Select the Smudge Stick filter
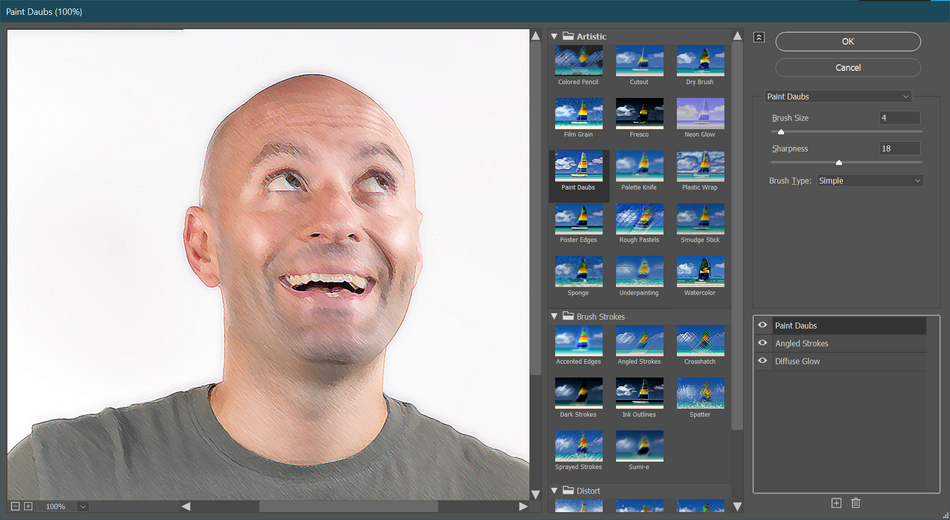The image size is (950, 520). coord(700,219)
